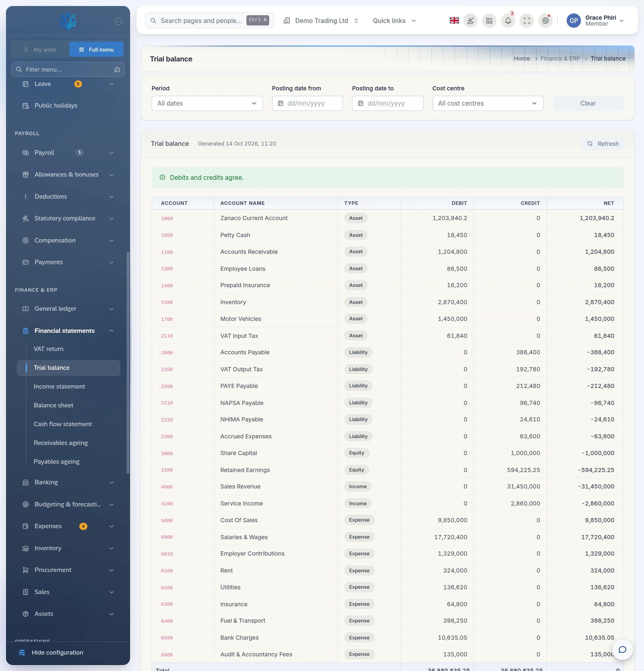Toggle the light/dark theme icon
The image size is (644, 671).
point(470,21)
